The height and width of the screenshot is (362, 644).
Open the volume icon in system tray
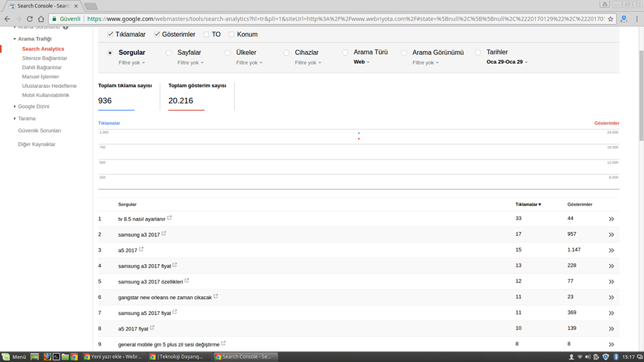point(588,357)
